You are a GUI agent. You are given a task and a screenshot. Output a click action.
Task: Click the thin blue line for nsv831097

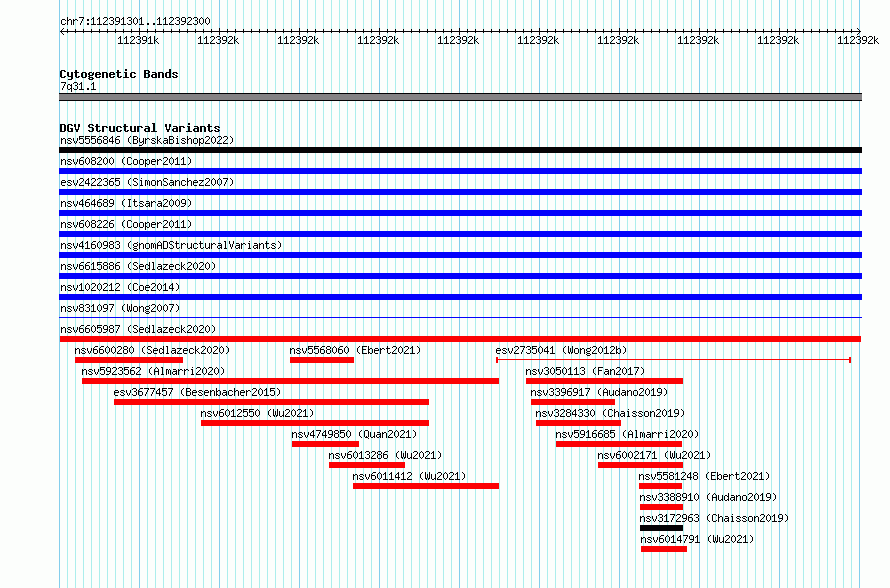460,317
